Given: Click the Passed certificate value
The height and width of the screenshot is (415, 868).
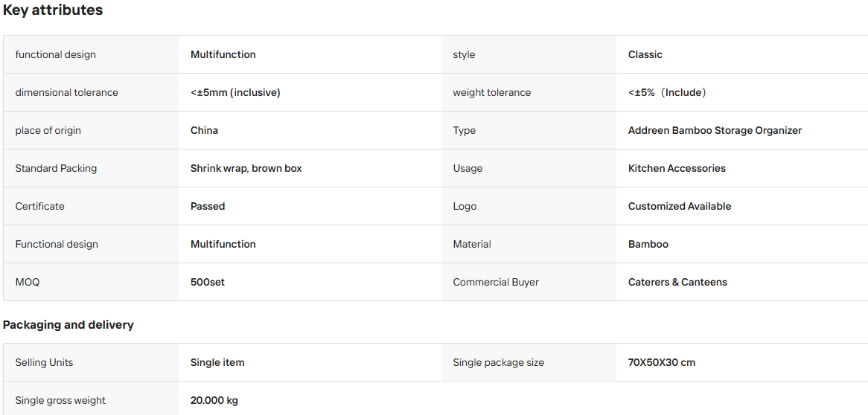Looking at the screenshot, I should pyautogui.click(x=208, y=207).
